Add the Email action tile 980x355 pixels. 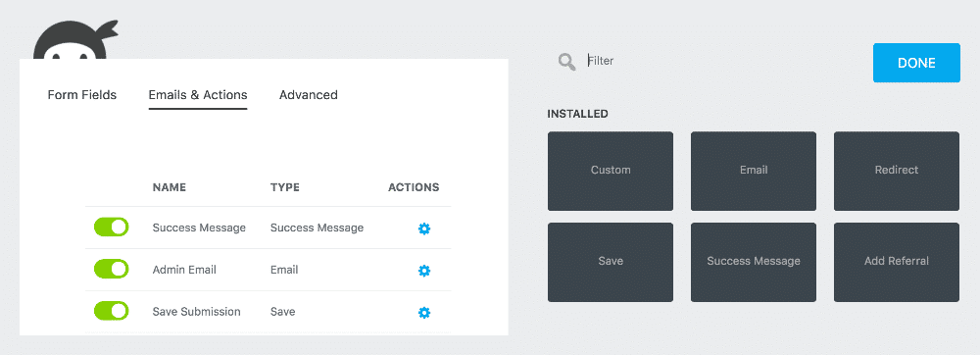[753, 171]
